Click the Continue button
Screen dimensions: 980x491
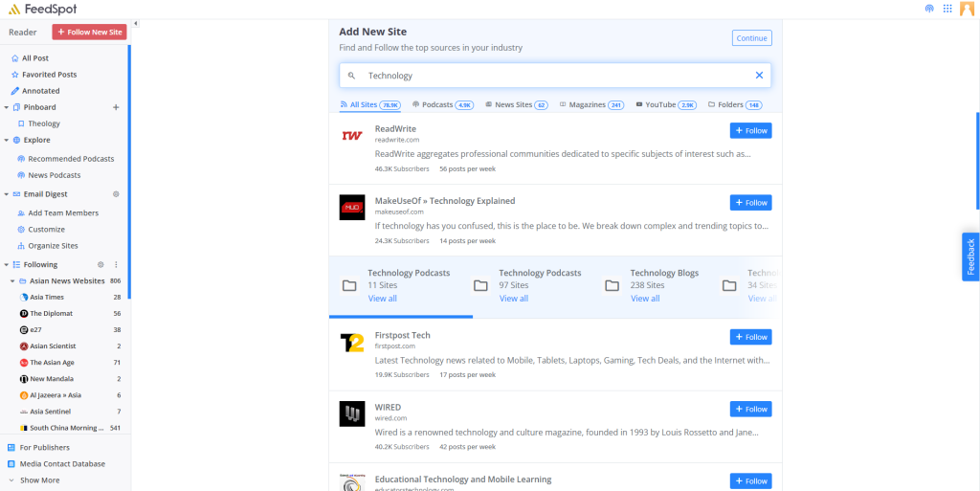(x=751, y=38)
